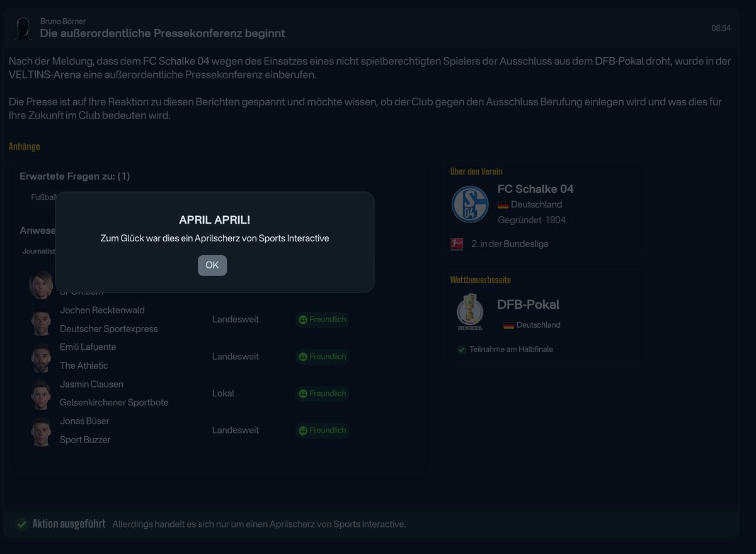Select Emili Lafuente's portrait
Image resolution: width=756 pixels, height=554 pixels.
(x=41, y=357)
